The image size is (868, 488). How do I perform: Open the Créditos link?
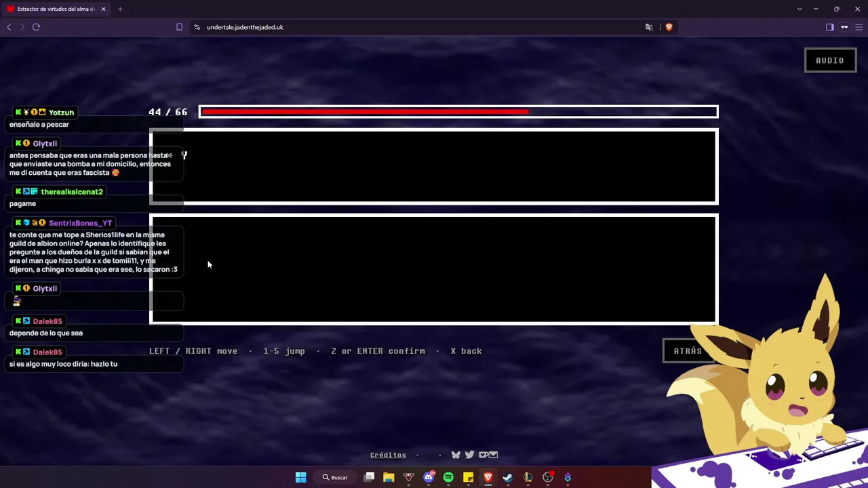(x=388, y=455)
